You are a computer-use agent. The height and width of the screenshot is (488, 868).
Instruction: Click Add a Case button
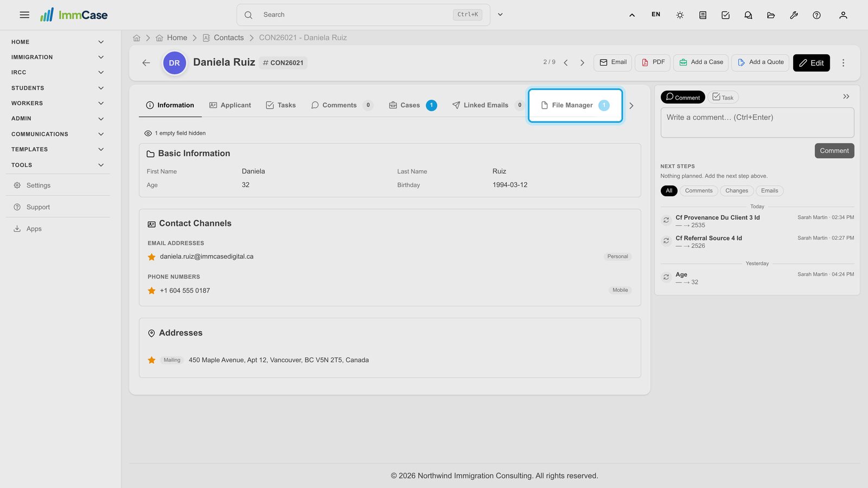[x=701, y=62]
